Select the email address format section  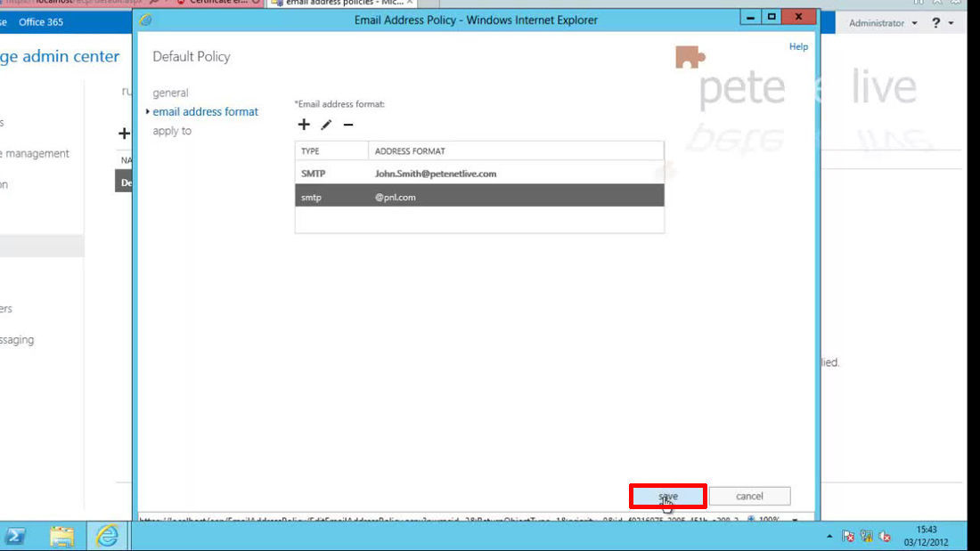click(205, 112)
